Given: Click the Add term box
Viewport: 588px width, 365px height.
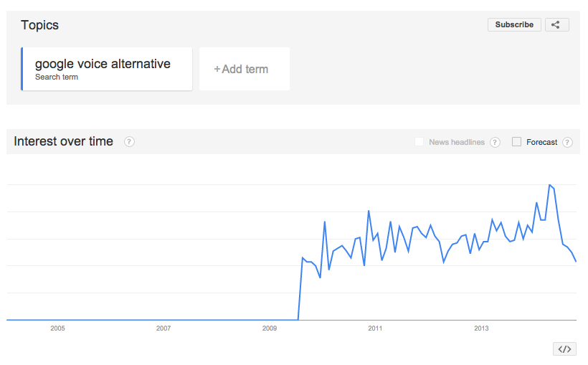Looking at the screenshot, I should [x=245, y=69].
